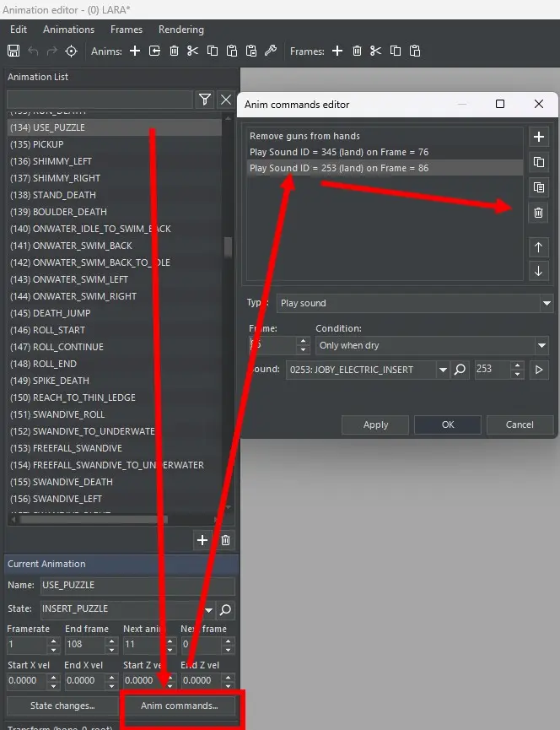The image size is (560, 730).
Task: Open the Animations menu
Action: [x=68, y=30]
